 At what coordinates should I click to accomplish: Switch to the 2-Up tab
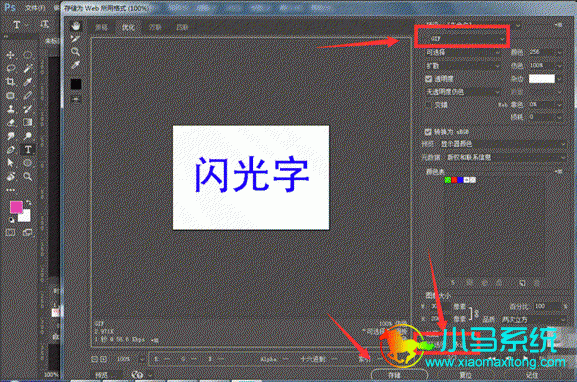tap(155, 27)
